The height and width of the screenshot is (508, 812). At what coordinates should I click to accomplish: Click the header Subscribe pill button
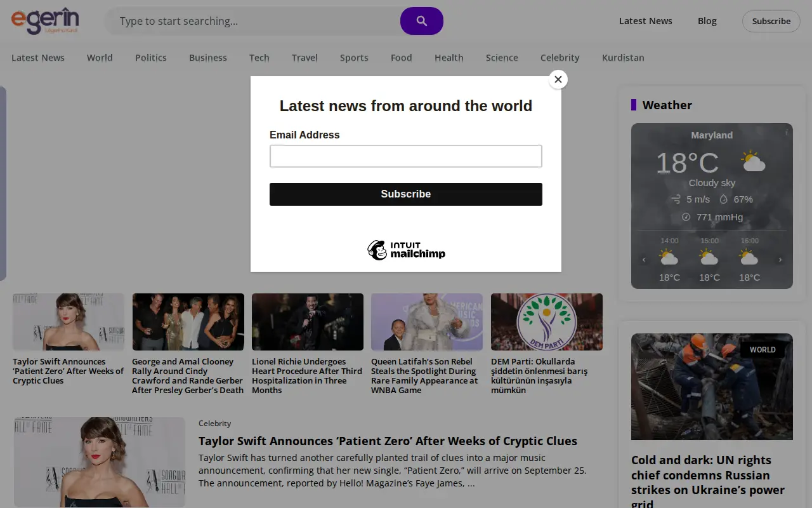coord(771,21)
